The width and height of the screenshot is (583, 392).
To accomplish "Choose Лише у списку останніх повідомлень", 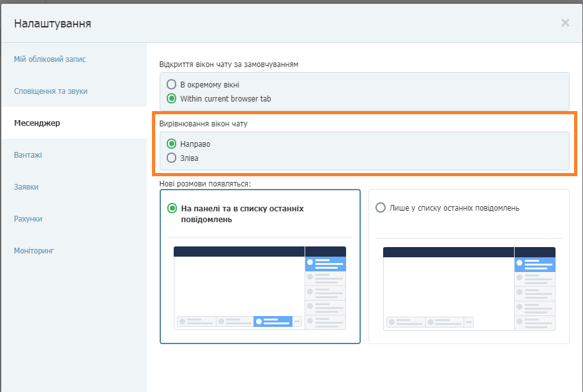I will 381,207.
